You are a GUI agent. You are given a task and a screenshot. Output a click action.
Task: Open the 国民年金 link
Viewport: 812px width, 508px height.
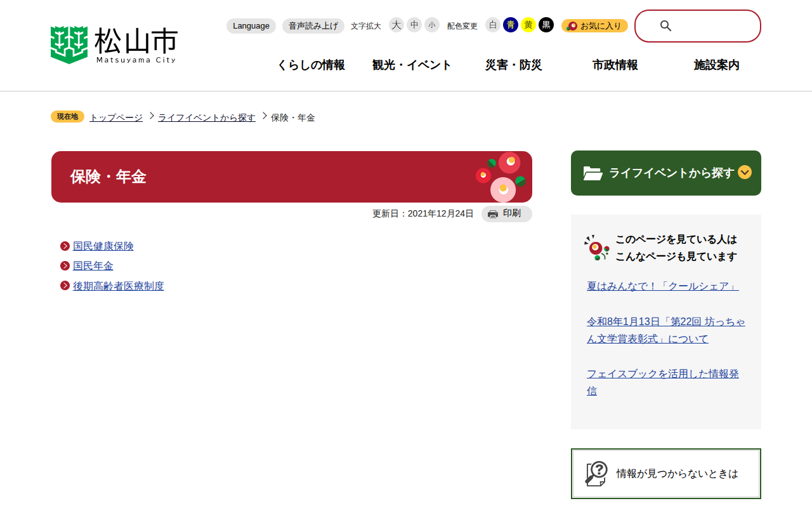[93, 266]
